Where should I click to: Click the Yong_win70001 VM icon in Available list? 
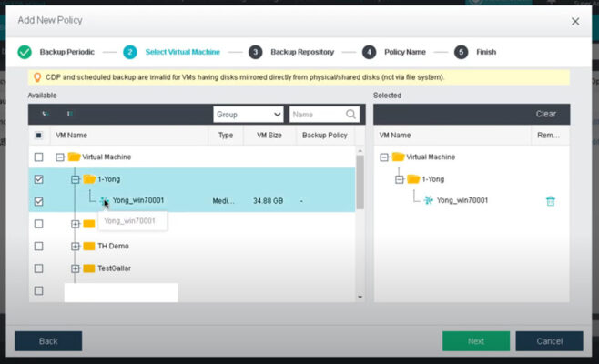click(x=104, y=200)
